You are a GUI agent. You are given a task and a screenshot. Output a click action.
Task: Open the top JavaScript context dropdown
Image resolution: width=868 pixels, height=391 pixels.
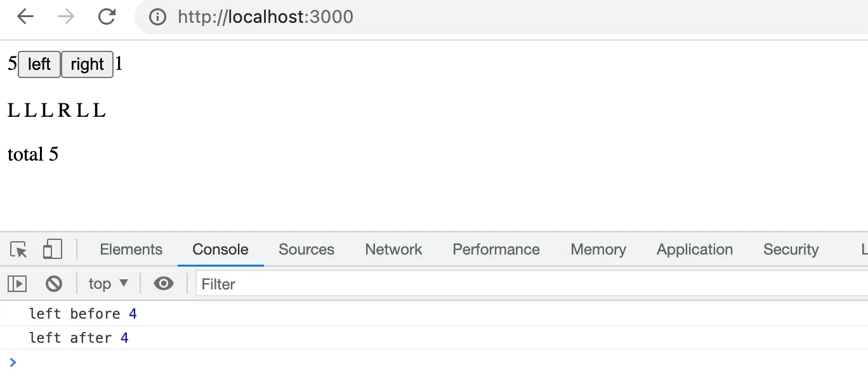(x=108, y=284)
